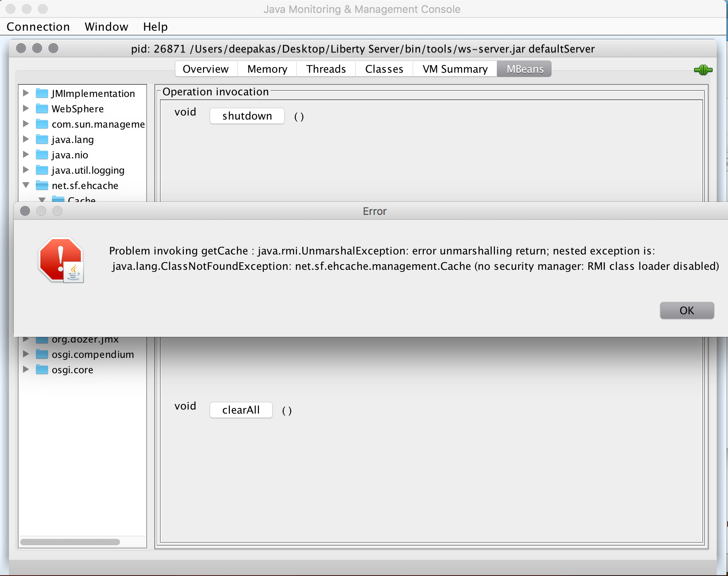
Task: Click the green connection status icon
Action: [x=704, y=69]
